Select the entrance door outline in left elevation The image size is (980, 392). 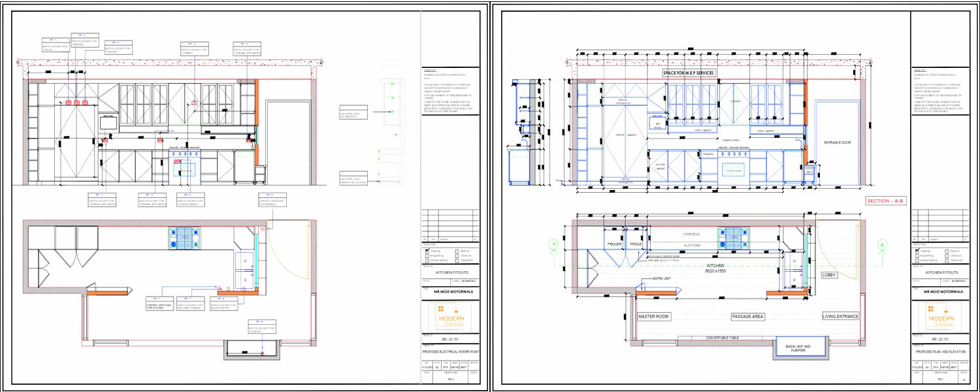(287, 142)
